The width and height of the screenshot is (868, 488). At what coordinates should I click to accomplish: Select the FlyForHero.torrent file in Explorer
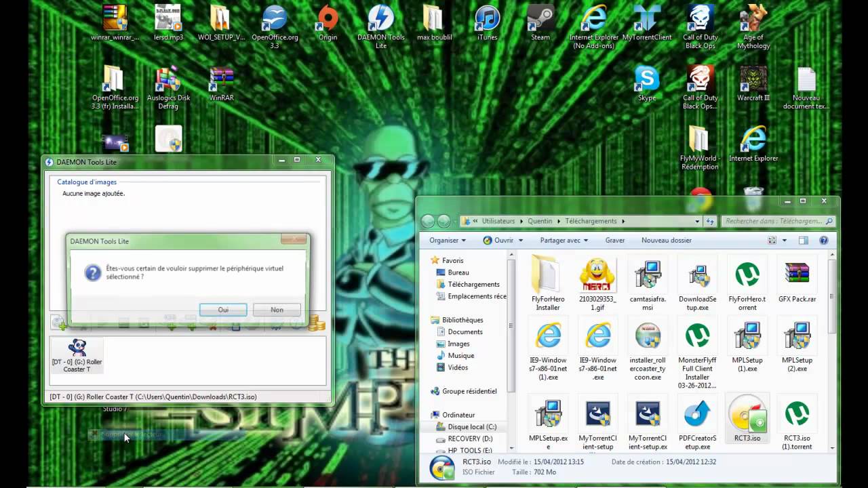click(747, 284)
